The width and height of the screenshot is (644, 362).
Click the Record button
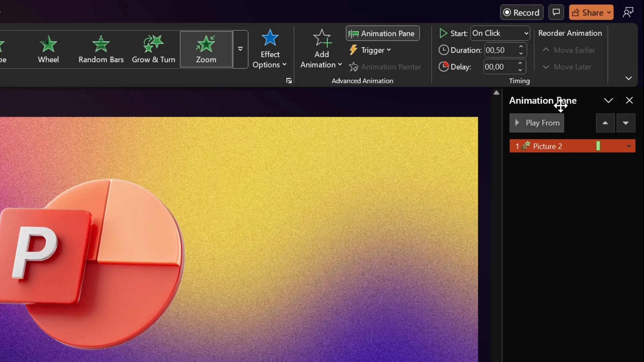(522, 12)
